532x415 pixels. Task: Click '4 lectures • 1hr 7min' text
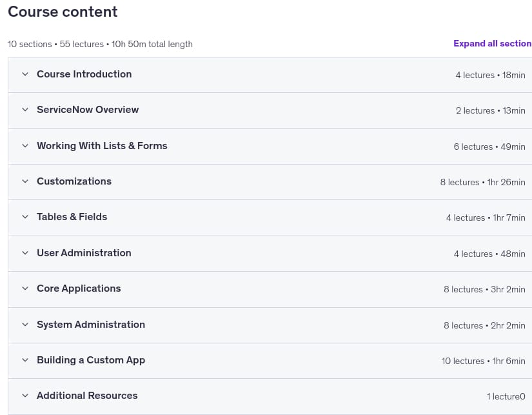click(x=486, y=218)
